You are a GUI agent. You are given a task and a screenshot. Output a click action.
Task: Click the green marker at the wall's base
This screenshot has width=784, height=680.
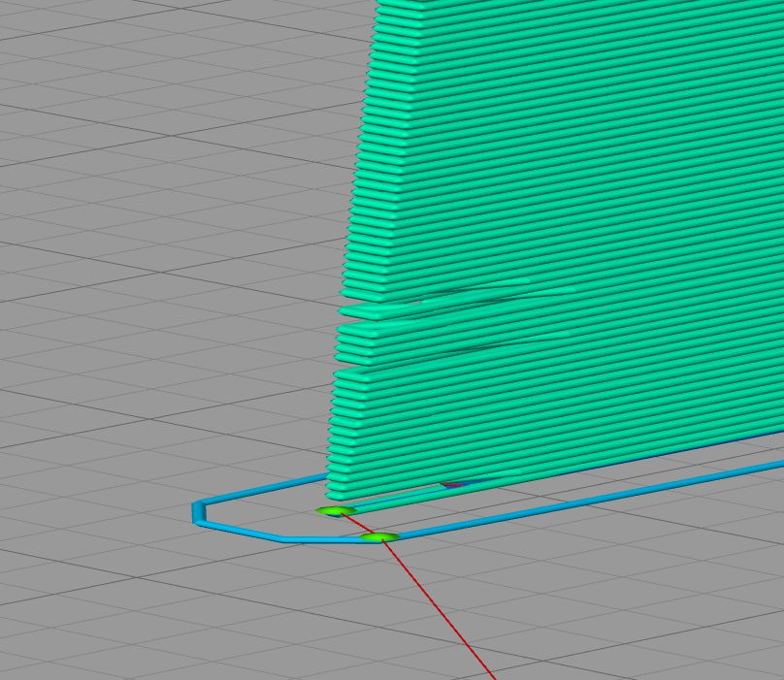pyautogui.click(x=336, y=511)
